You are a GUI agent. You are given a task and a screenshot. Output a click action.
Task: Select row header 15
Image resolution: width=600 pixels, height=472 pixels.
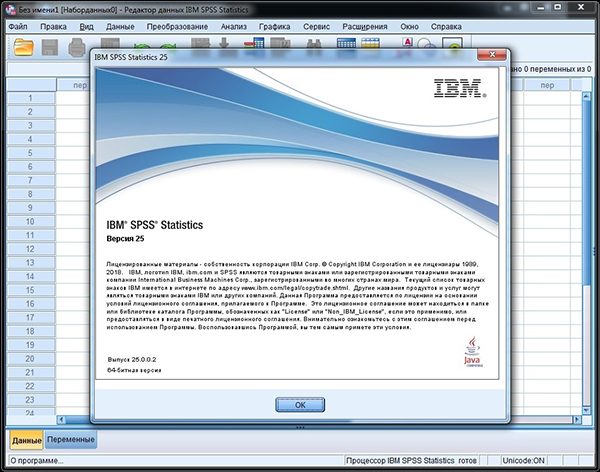pyautogui.click(x=31, y=290)
